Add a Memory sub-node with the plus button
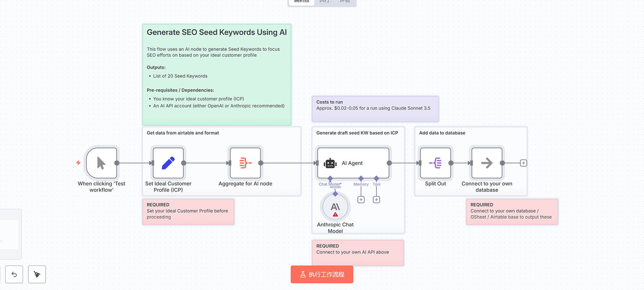Image resolution: width=644 pixels, height=290 pixels. [361, 199]
